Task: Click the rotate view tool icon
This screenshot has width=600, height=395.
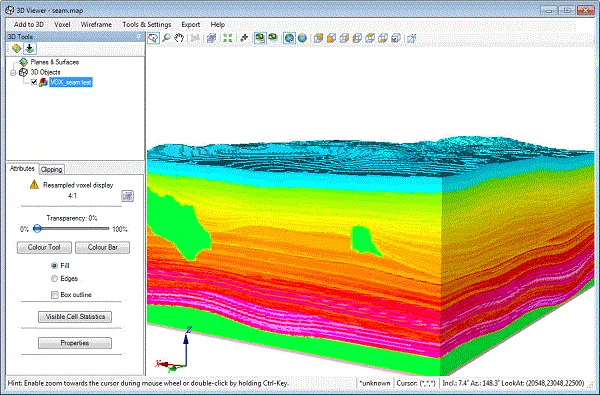Action: coord(153,38)
